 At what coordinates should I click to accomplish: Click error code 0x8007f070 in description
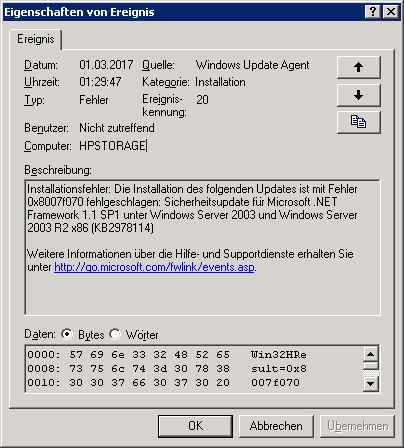pyautogui.click(x=55, y=202)
